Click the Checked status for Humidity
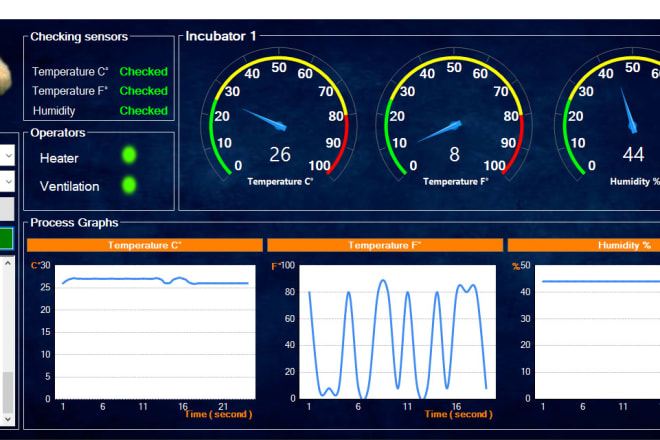The width and height of the screenshot is (660, 440). (144, 111)
